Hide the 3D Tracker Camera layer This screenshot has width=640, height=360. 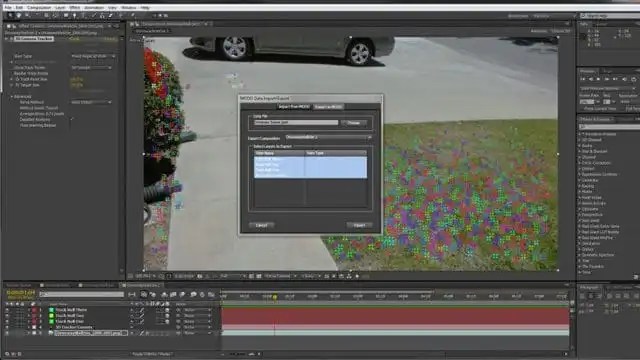pyautogui.click(x=7, y=327)
